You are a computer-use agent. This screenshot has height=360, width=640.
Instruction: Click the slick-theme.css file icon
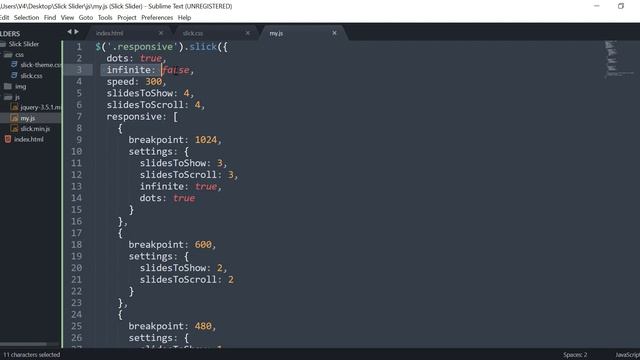(14, 64)
